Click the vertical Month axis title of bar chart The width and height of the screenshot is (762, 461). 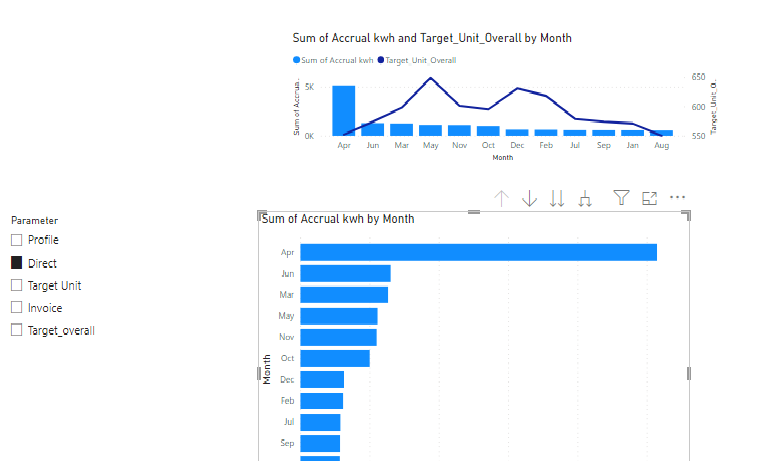tap(266, 370)
